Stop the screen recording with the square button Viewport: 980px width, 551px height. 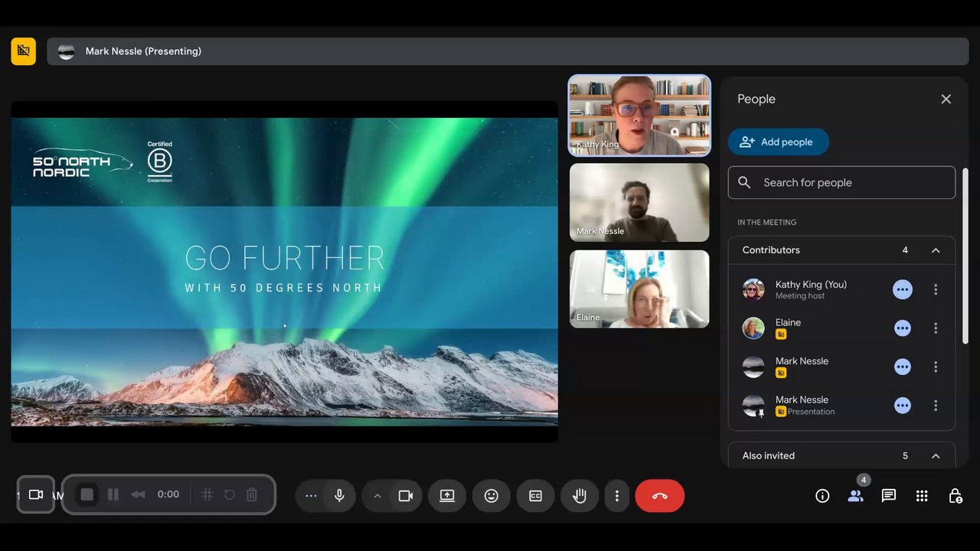point(87,494)
